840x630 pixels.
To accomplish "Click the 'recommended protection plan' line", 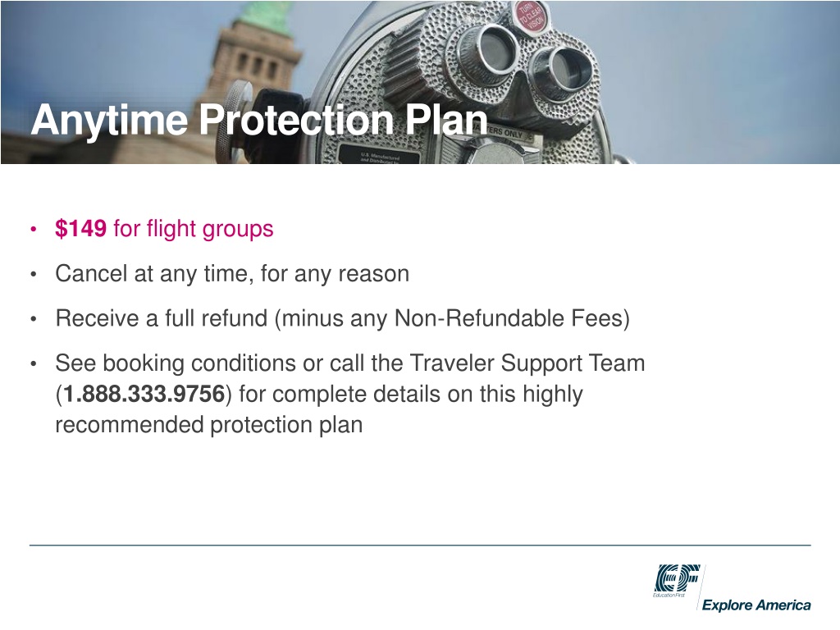I will click(x=208, y=426).
